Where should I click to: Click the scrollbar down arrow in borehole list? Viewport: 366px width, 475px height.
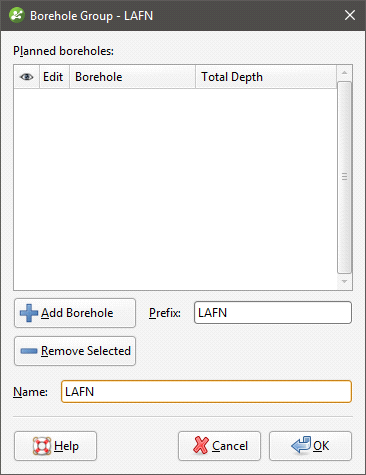[x=344, y=282]
